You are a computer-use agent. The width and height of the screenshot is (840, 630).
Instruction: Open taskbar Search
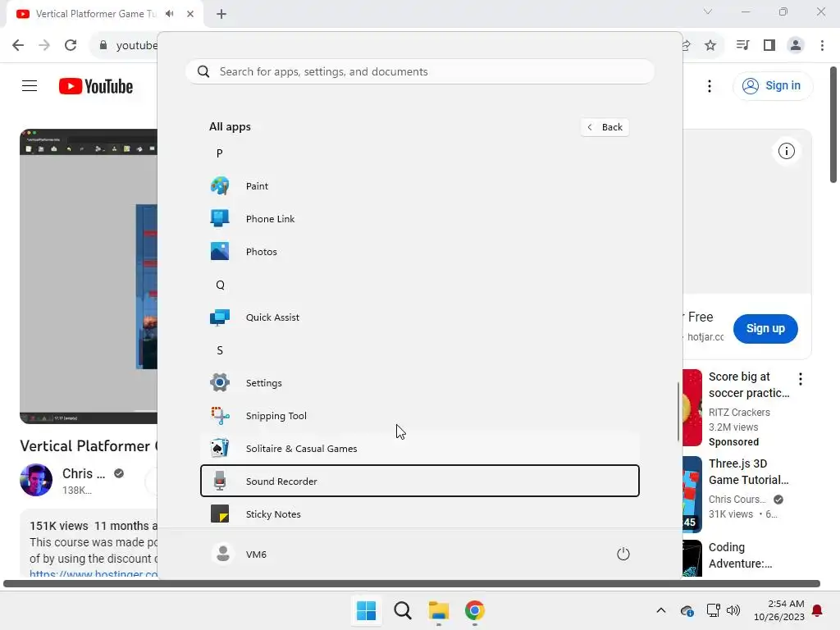point(402,610)
